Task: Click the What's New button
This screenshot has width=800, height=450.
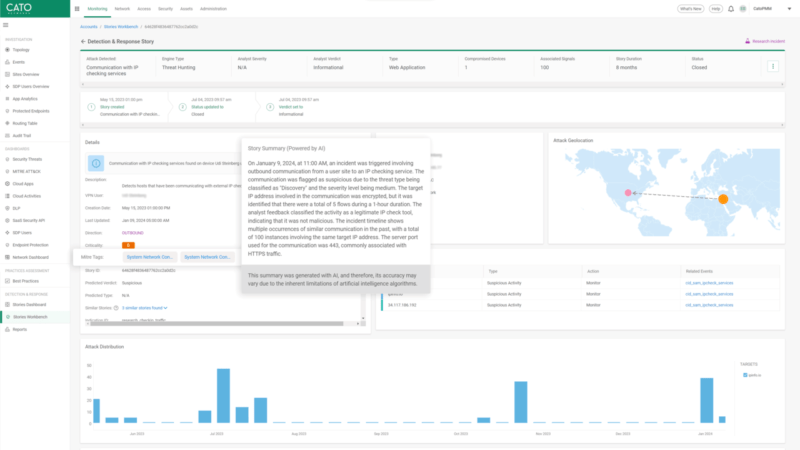Action: point(690,8)
